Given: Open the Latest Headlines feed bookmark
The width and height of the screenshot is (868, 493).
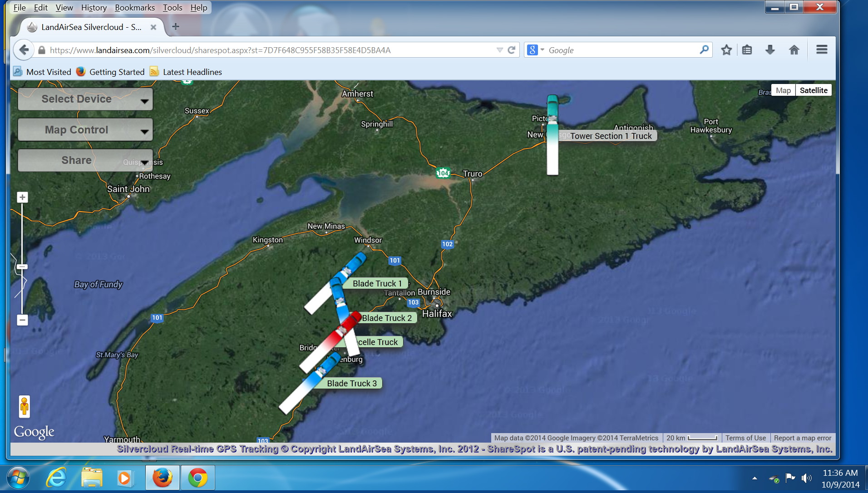Looking at the screenshot, I should coord(186,72).
